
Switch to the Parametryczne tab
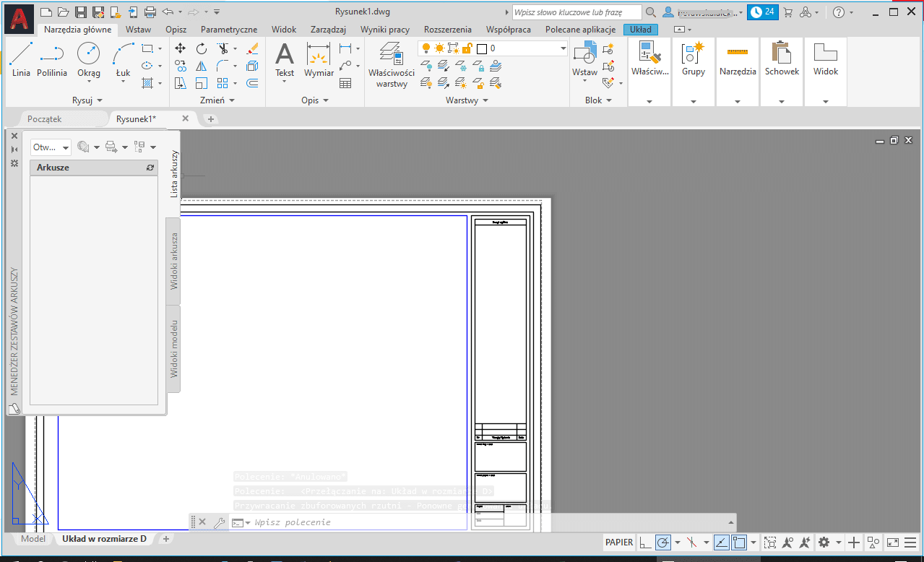coord(229,30)
